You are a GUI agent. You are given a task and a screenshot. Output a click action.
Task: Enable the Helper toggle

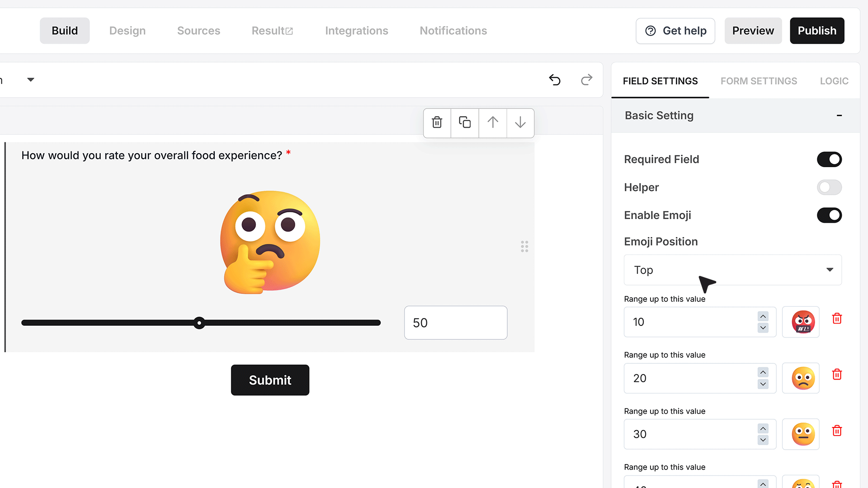click(x=829, y=188)
